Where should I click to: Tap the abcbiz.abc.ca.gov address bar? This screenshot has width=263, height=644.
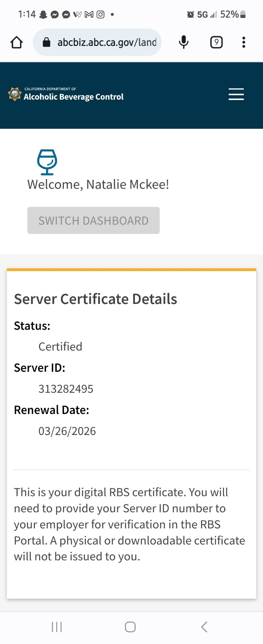[x=107, y=42]
